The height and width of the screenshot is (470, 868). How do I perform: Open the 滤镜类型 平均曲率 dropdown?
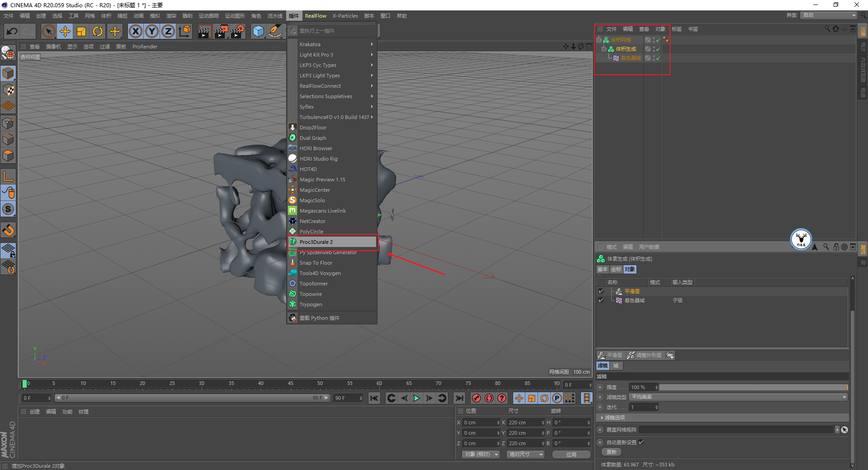(x=739, y=397)
